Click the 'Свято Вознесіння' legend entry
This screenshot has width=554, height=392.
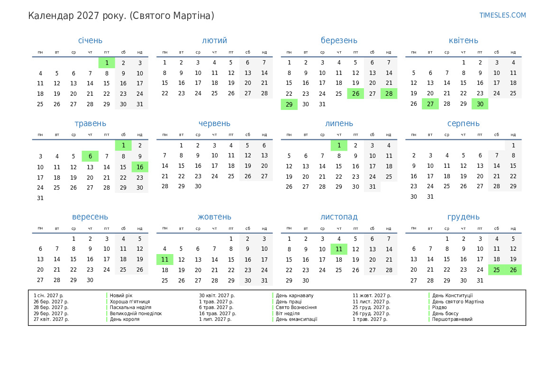click(296, 308)
